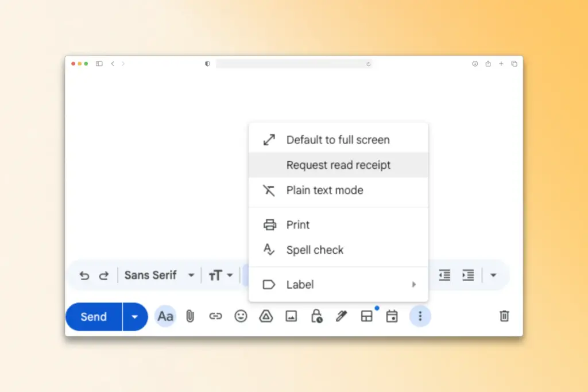The height and width of the screenshot is (392, 588).
Task: Toggle formatting options Aa button
Action: pyautogui.click(x=165, y=316)
